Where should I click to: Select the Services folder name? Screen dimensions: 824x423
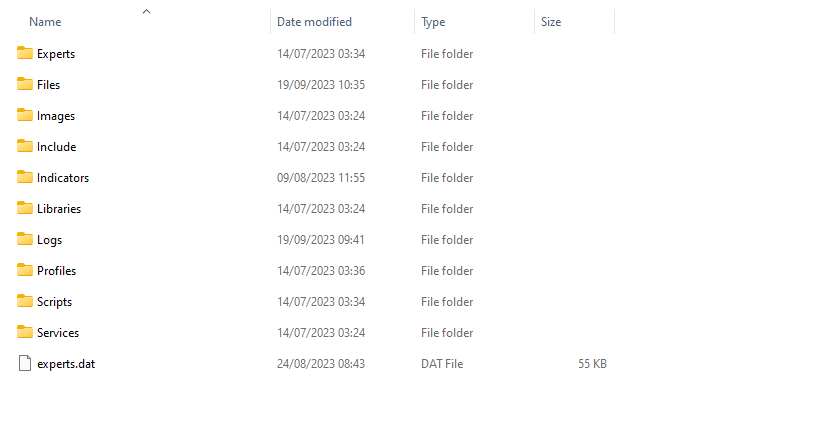pyautogui.click(x=58, y=333)
